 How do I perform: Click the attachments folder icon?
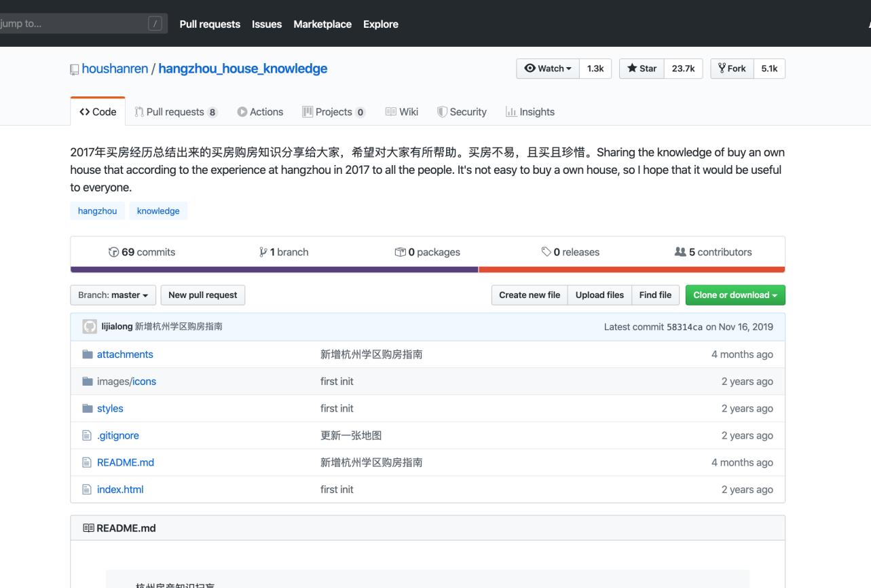[x=87, y=354]
